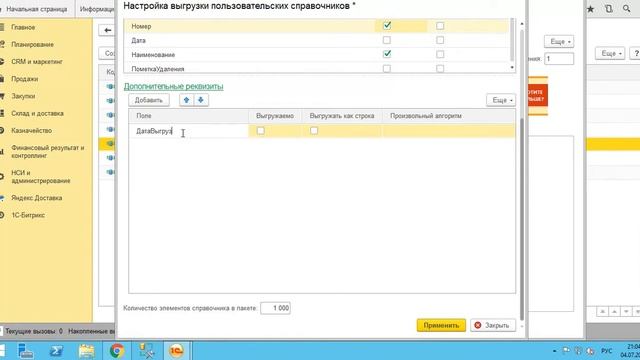This screenshot has width=640, height=360.
Task: Open 1С-Битрикс section in sidebar
Action: coord(28,215)
